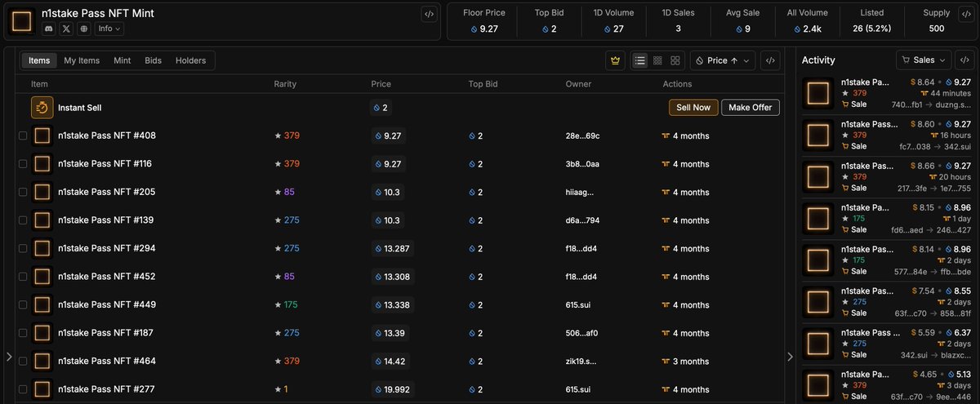
Task: Sort by the Owner column header
Action: pos(578,84)
